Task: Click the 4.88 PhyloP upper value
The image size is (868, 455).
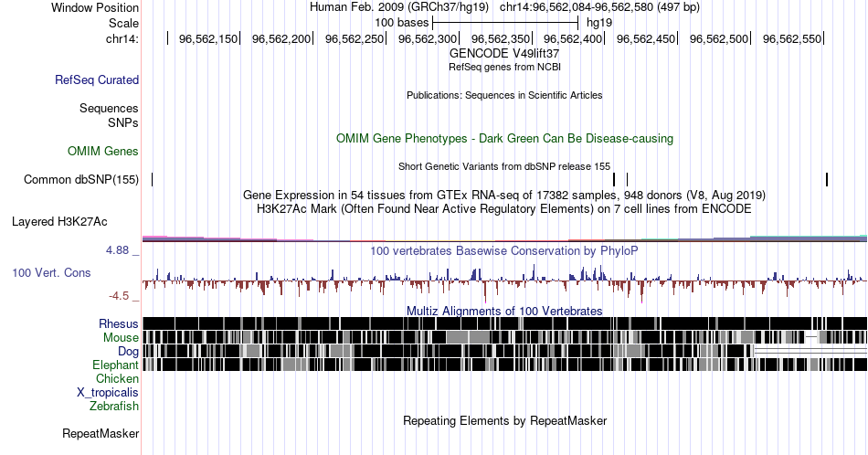Action: (x=117, y=250)
